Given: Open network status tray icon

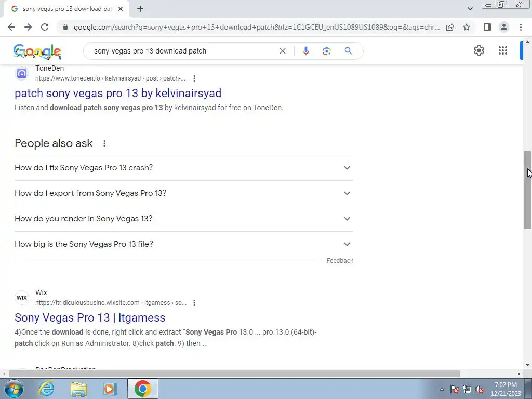Looking at the screenshot, I should (x=467, y=389).
